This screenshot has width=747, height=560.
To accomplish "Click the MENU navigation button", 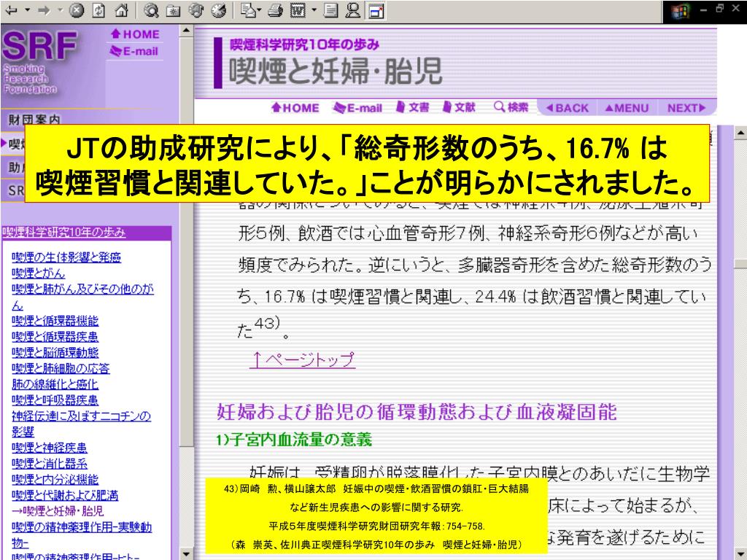I will tap(627, 108).
